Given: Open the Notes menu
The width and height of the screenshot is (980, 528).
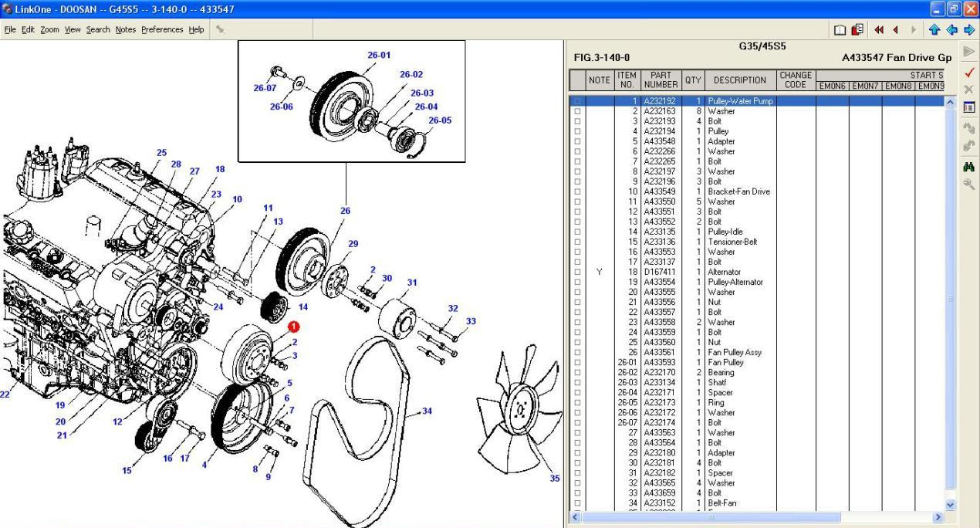Looking at the screenshot, I should (126, 29).
